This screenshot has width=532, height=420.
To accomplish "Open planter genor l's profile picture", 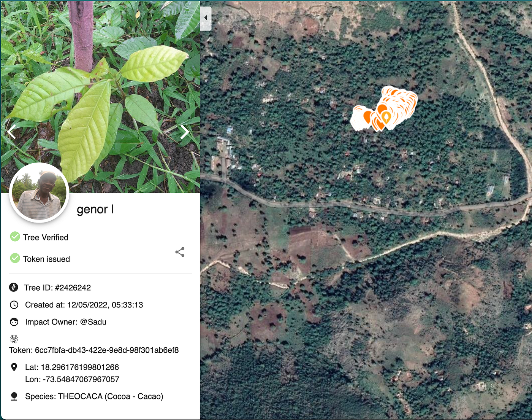I will coord(39,192).
